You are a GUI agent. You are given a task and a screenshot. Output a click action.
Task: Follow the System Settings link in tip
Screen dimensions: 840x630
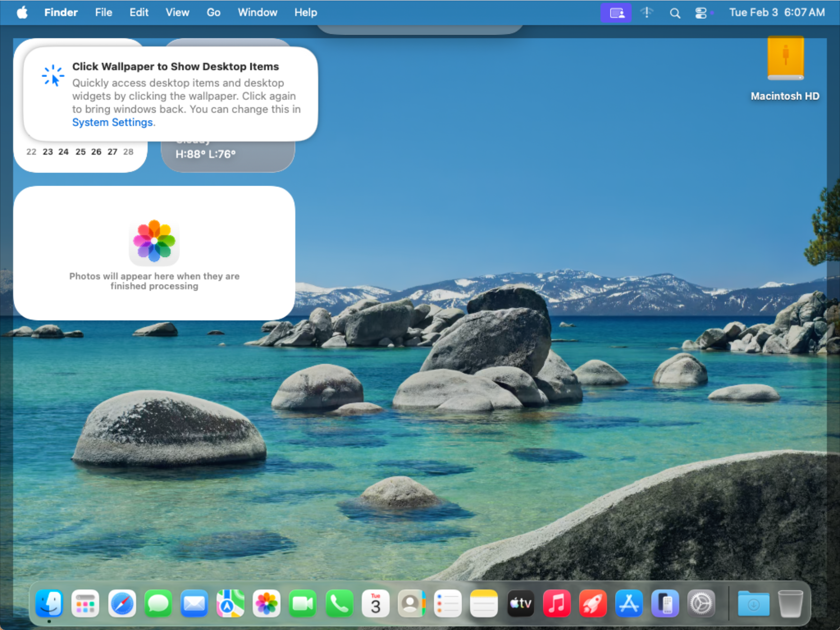click(112, 122)
